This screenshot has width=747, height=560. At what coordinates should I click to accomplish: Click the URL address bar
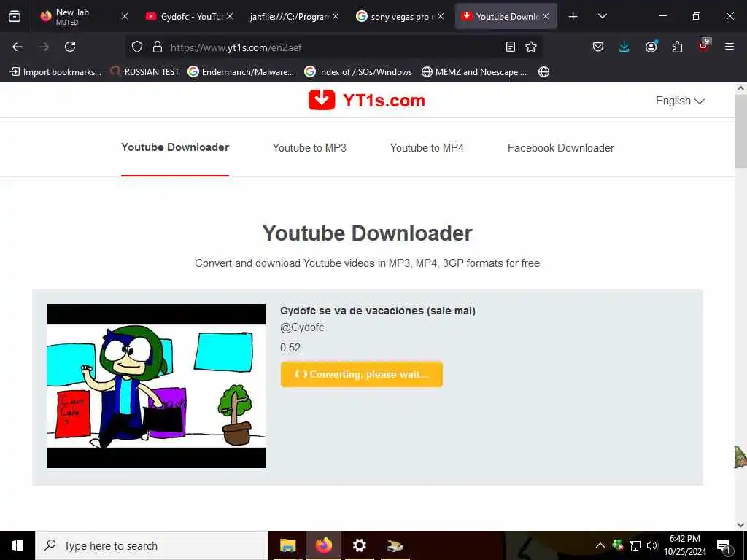coord(333,47)
